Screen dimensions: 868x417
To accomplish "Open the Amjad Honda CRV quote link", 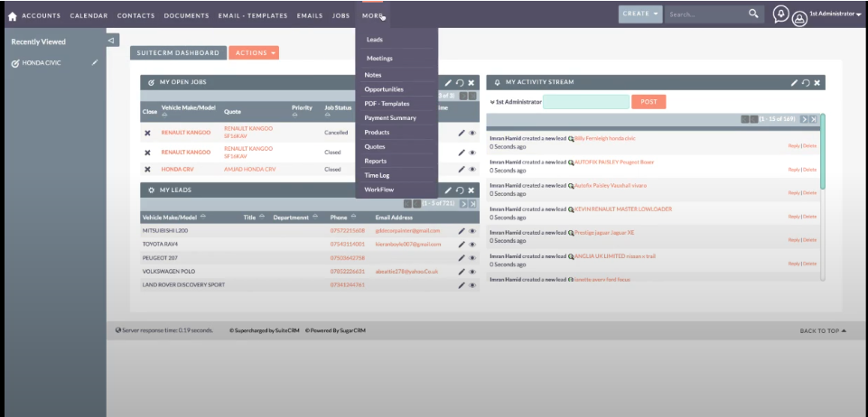I will coord(249,169).
